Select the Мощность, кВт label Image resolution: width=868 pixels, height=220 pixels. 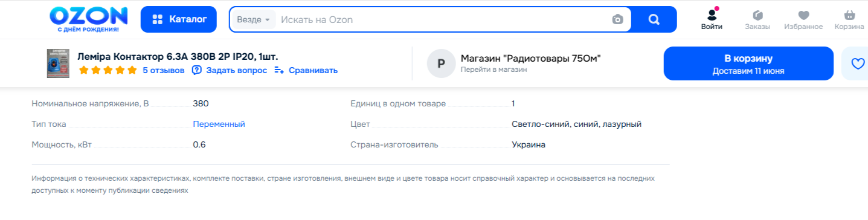tap(62, 144)
